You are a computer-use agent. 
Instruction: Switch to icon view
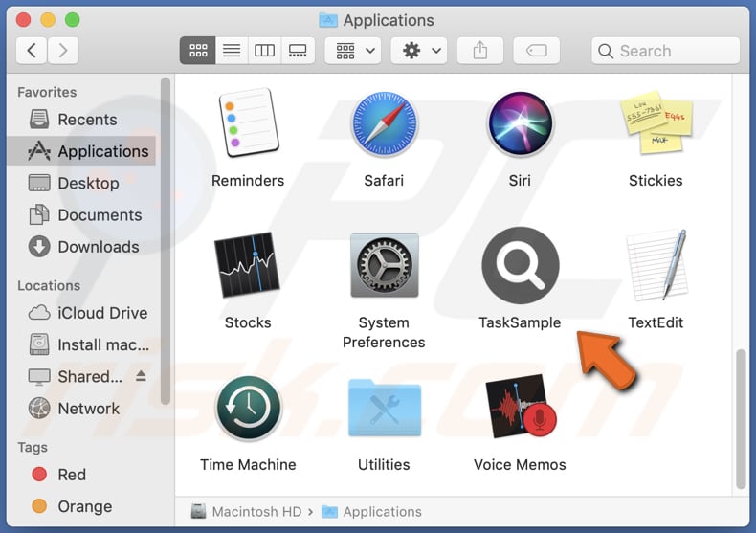pos(198,50)
